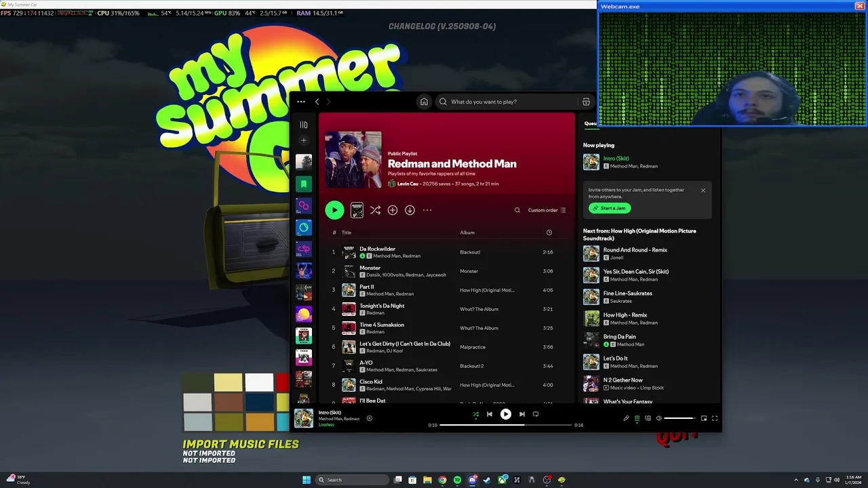This screenshot has width=868, height=488.
Task: Switch to the Queue tab
Action: pos(591,123)
